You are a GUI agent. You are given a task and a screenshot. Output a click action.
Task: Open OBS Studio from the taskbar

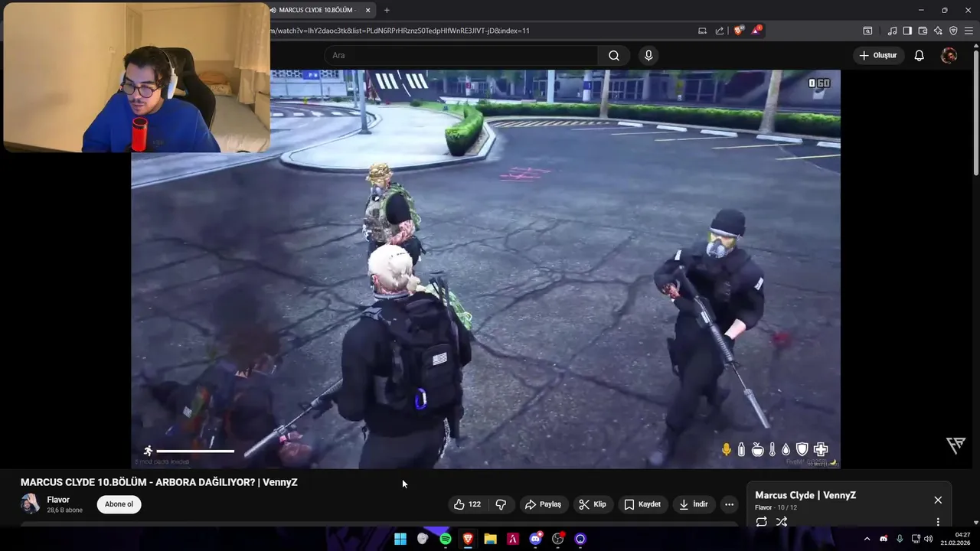click(x=558, y=539)
